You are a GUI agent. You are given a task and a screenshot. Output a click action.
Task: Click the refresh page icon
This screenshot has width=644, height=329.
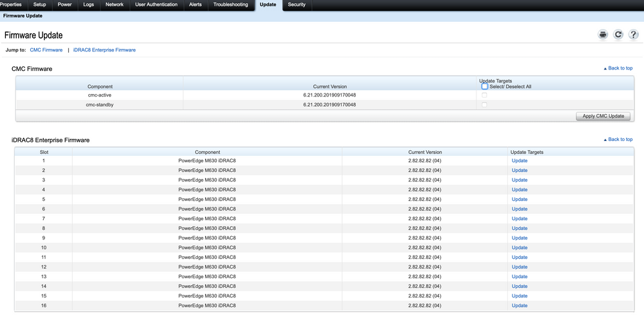[x=618, y=35]
